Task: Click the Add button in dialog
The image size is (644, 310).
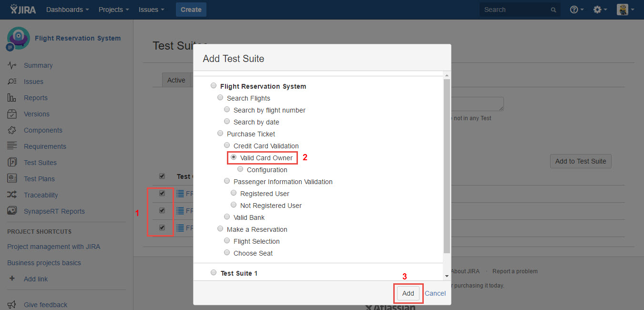Action: point(408,293)
